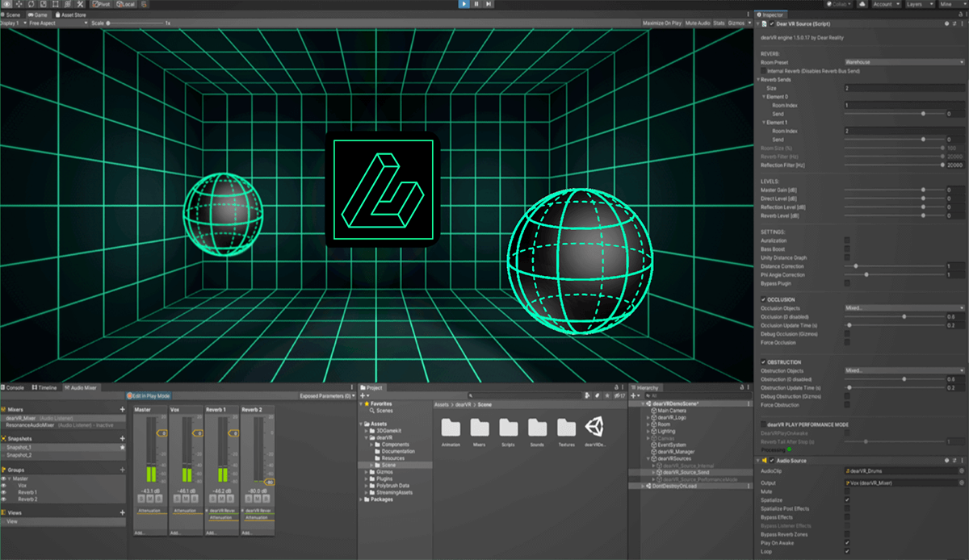
Task: Advance one frame with the Step button
Action: tap(489, 4)
